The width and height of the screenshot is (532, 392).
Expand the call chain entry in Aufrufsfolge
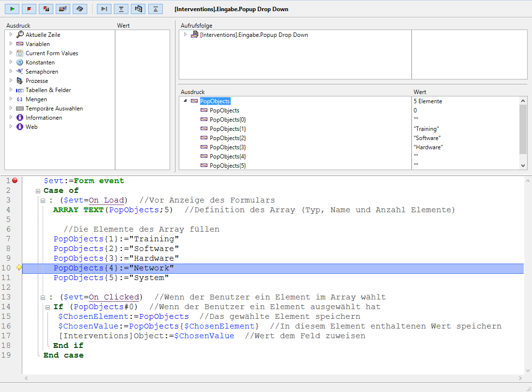[x=185, y=35]
